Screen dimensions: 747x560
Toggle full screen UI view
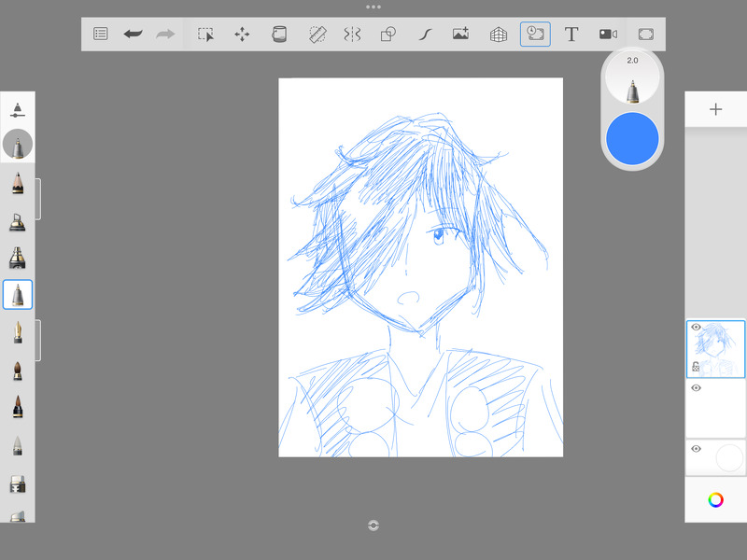[x=645, y=35]
